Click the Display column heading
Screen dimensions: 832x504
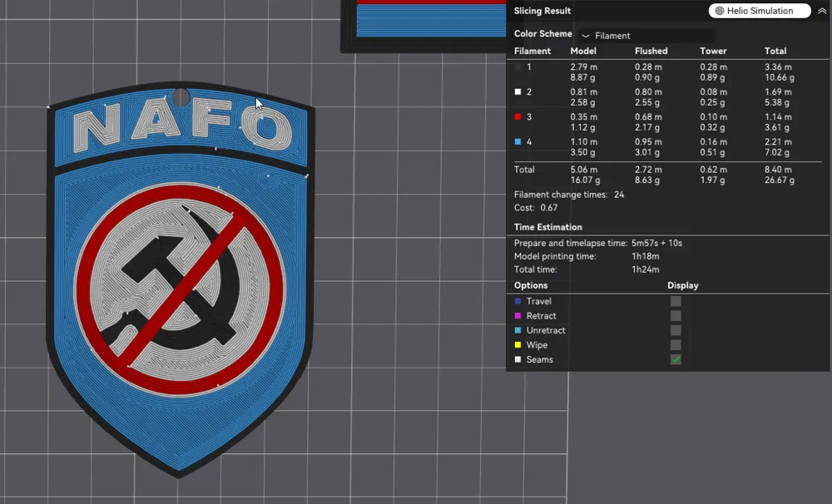click(683, 285)
